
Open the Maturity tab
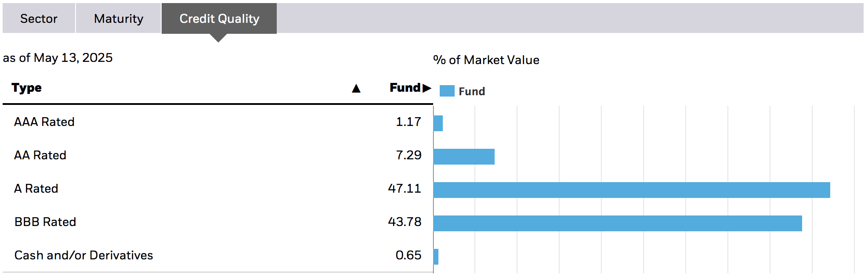click(118, 18)
